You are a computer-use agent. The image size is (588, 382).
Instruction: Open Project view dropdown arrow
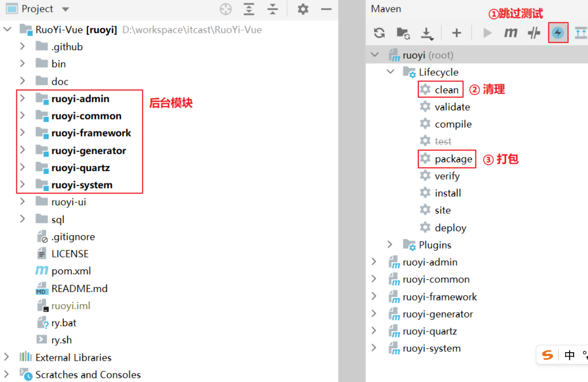click(65, 9)
